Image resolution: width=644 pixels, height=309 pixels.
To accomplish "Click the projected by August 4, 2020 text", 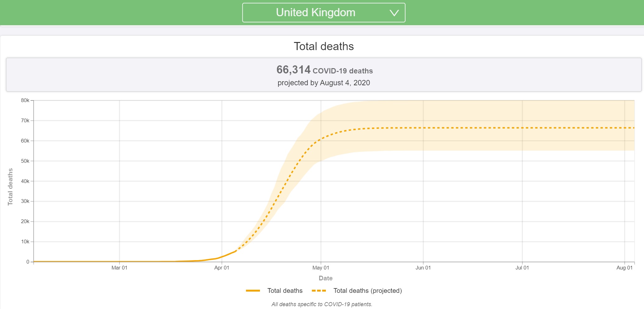I will tap(324, 83).
